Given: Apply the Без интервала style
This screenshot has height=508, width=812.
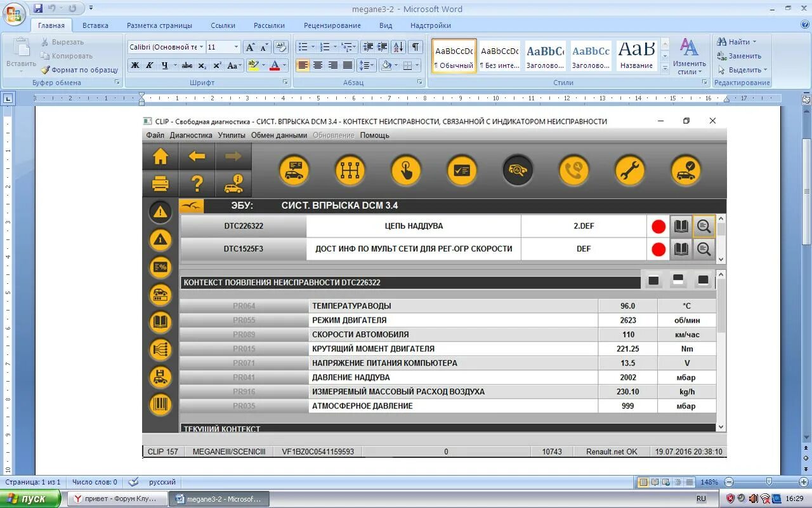Looking at the screenshot, I should pyautogui.click(x=500, y=56).
